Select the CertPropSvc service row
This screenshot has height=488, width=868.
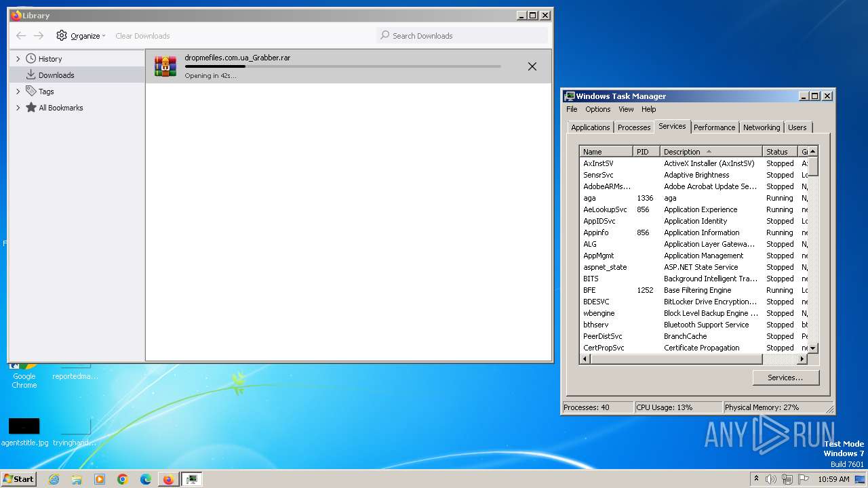point(694,348)
